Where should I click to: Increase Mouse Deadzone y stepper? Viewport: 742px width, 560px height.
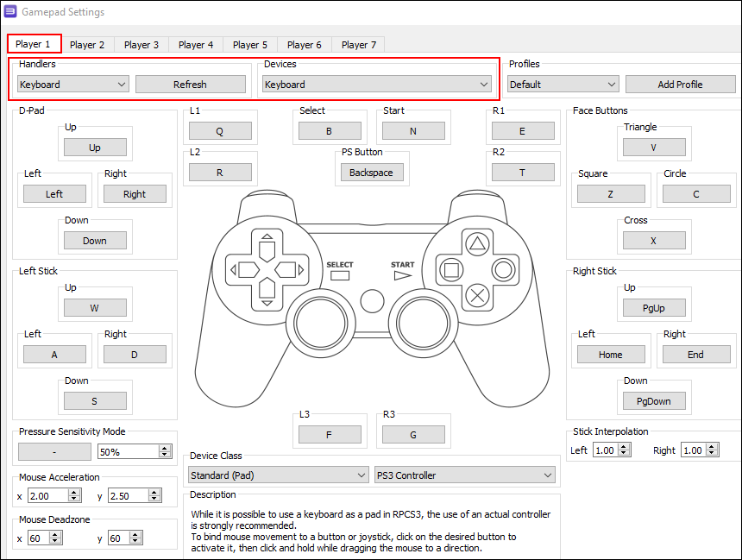[x=135, y=534]
